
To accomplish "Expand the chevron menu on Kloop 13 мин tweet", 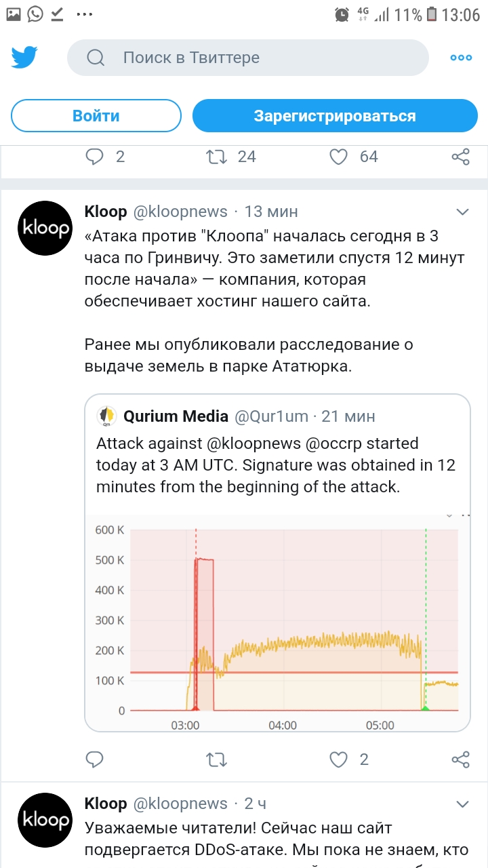I will click(x=462, y=212).
